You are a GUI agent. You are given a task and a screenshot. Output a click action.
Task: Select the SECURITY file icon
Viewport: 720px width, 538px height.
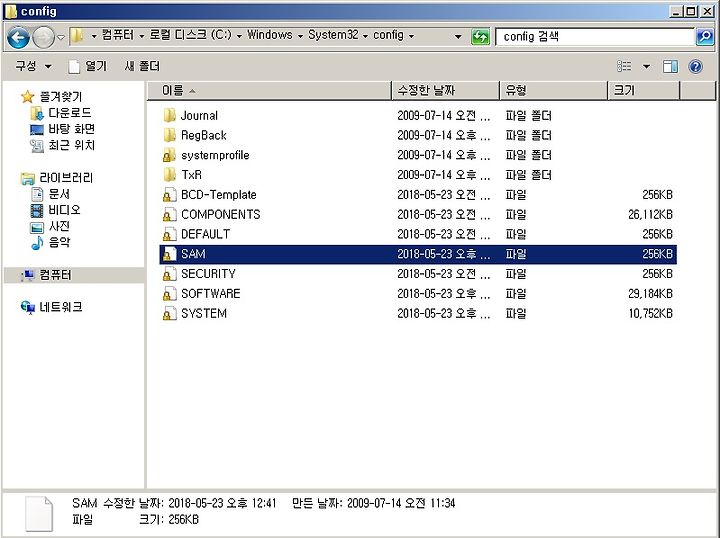pos(169,274)
